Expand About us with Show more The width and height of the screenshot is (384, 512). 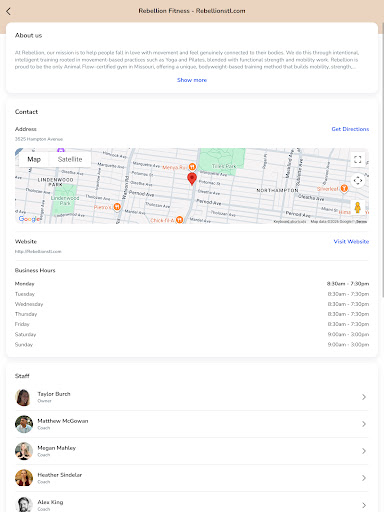(192, 80)
